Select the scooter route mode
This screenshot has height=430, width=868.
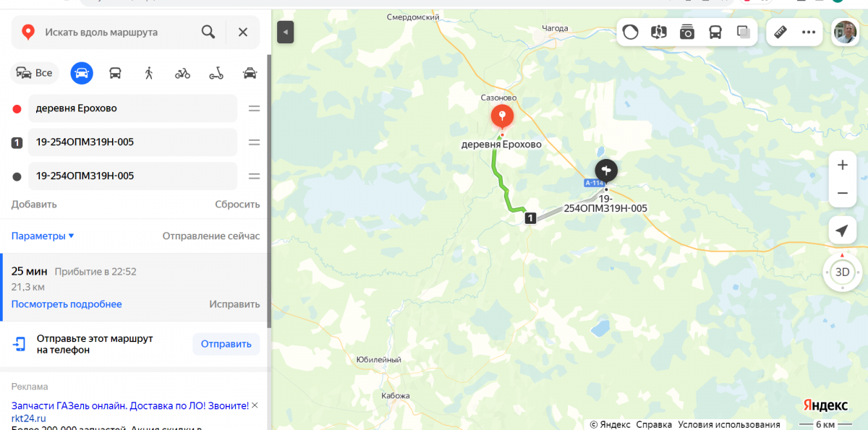coord(216,73)
